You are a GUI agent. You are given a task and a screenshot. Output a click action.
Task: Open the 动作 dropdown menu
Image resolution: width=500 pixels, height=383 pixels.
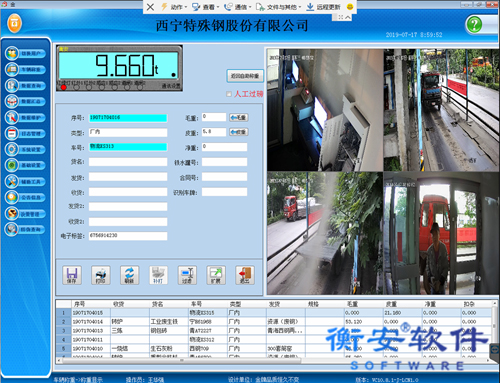[x=174, y=7]
